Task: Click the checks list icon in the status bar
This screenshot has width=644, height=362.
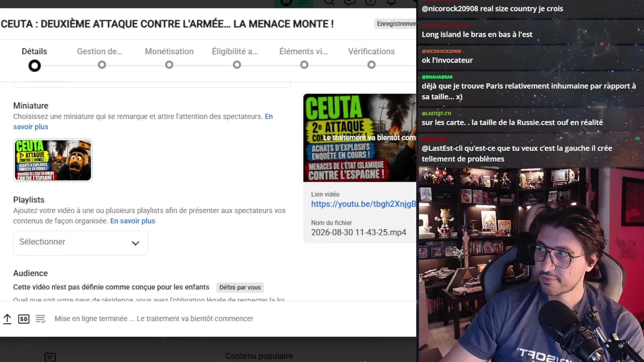Action: pos(40,319)
